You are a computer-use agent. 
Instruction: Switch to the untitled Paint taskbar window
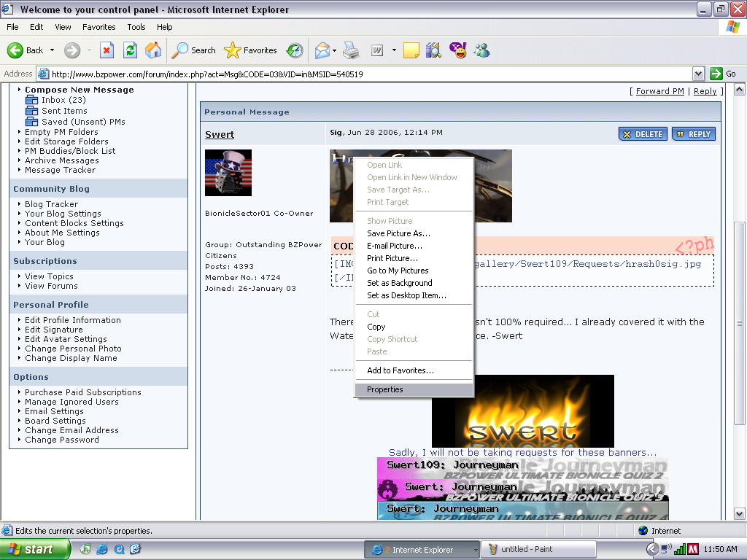(538, 549)
